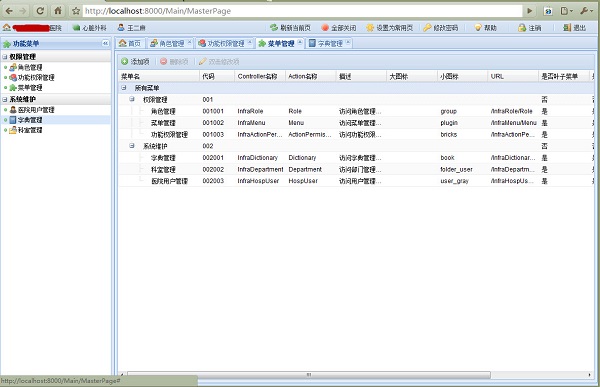Click the bookmark star icon

coord(76,11)
